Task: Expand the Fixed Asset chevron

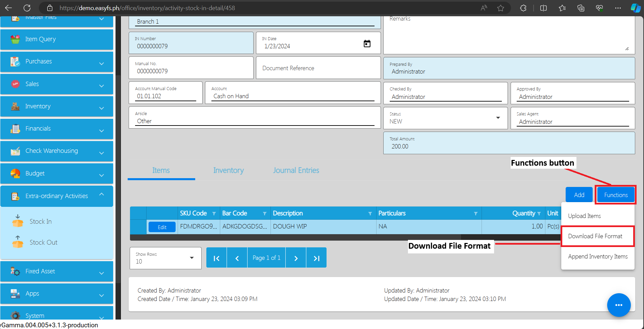Action: [101, 273]
